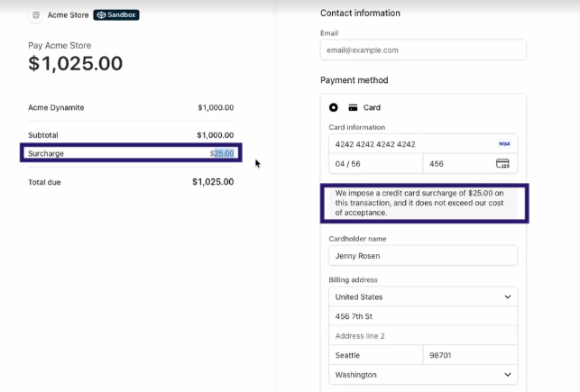The width and height of the screenshot is (580, 392).
Task: Click the 98701 ZIP code field
Action: click(470, 355)
